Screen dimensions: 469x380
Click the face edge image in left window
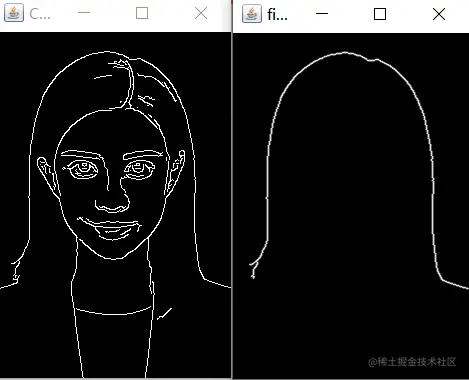[x=115, y=205]
